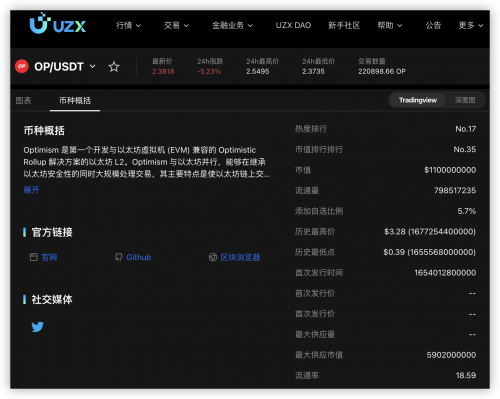Open the 帮助 dropdown menu
500x399 pixels.
[x=390, y=25]
